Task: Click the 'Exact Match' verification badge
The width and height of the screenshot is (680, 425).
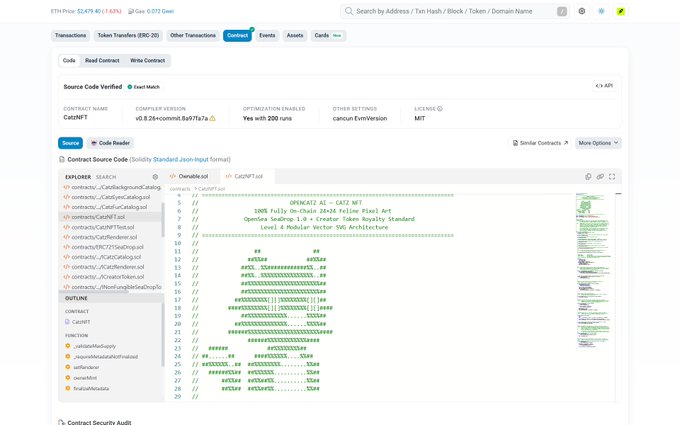Action: click(x=144, y=87)
